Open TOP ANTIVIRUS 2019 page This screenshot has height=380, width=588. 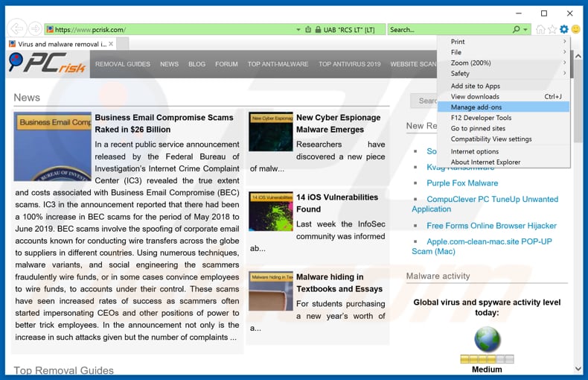click(x=350, y=64)
